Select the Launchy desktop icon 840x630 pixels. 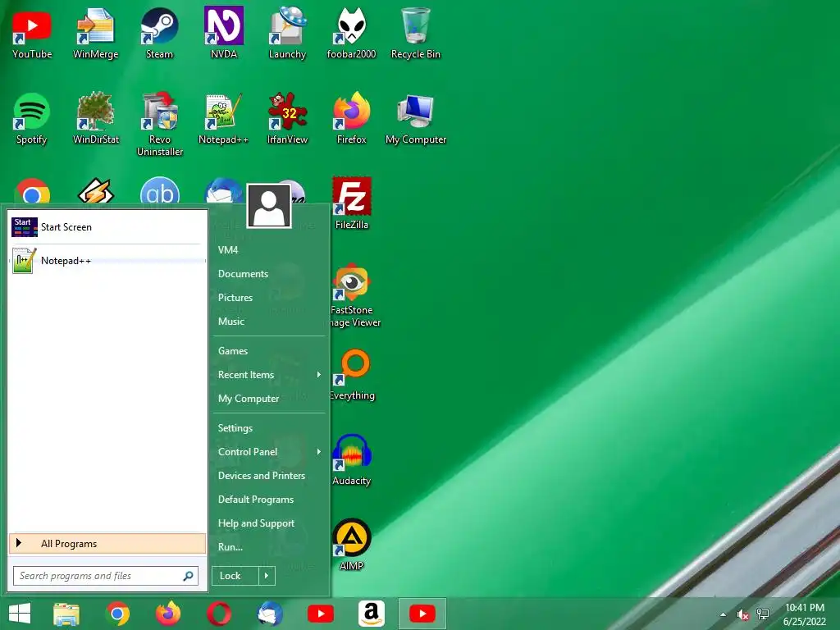click(x=287, y=33)
